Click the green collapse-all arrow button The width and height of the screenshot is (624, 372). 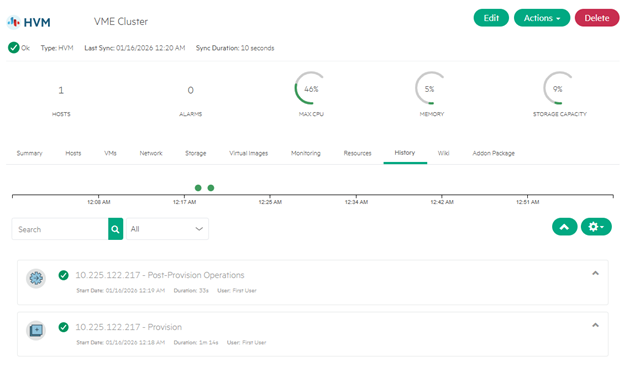click(564, 227)
